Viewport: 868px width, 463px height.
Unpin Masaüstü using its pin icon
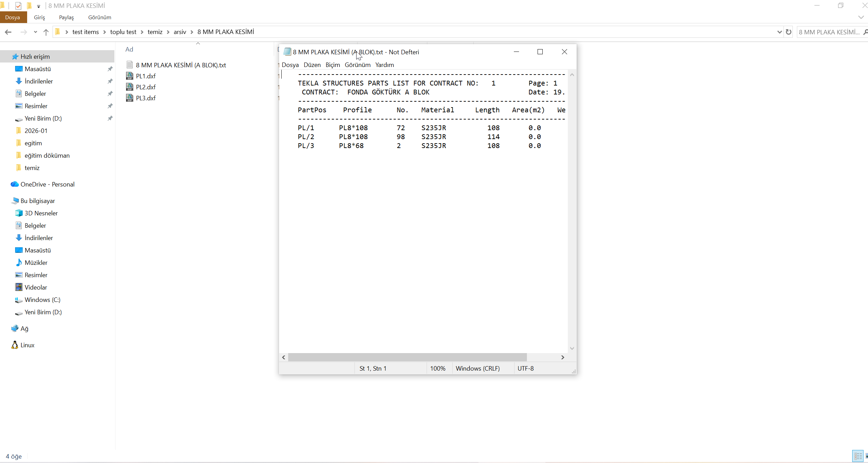pyautogui.click(x=110, y=69)
